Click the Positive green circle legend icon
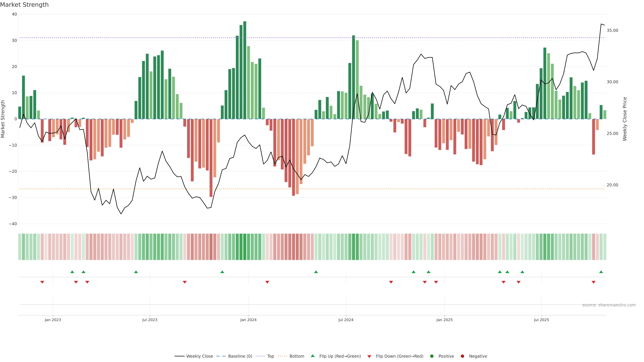This screenshot has height=362, width=644. point(432,356)
